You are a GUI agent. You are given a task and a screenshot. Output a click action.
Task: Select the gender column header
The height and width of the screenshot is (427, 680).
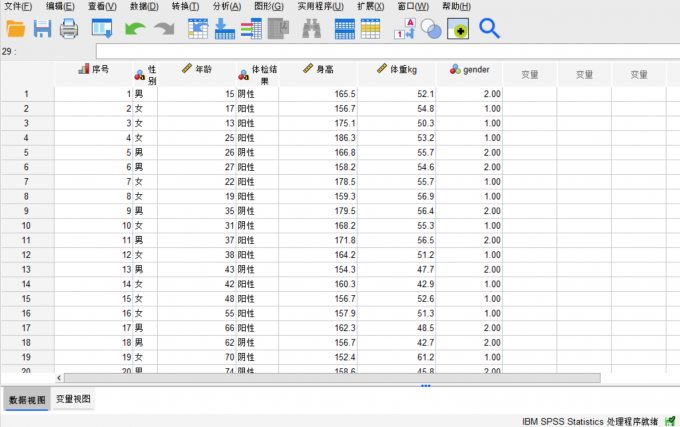pyautogui.click(x=469, y=74)
